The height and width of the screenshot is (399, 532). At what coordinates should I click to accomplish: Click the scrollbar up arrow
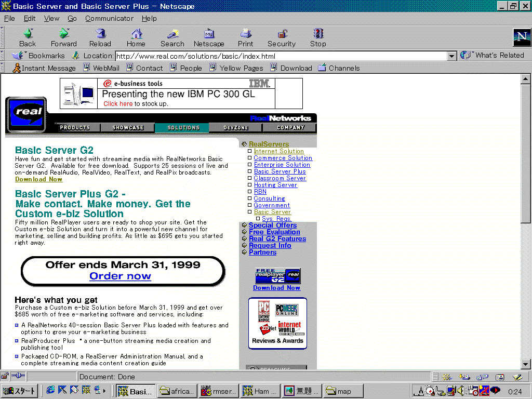pyautogui.click(x=525, y=79)
